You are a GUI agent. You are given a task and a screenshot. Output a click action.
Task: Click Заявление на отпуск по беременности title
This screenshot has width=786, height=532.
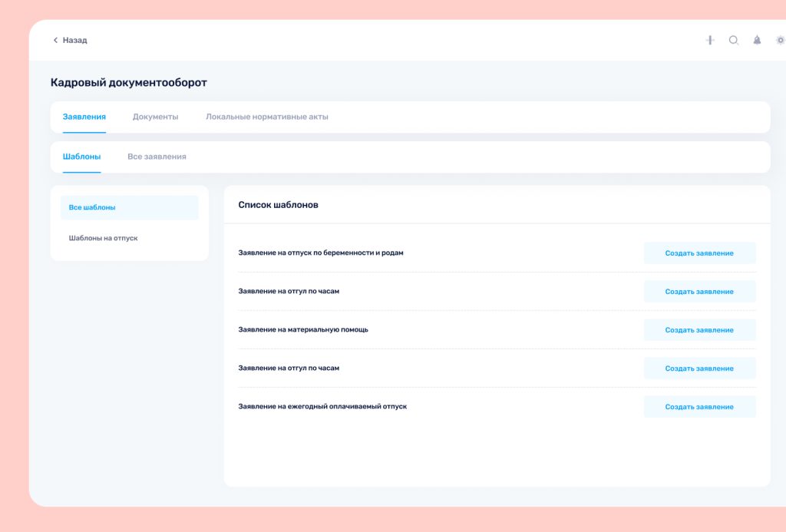(321, 253)
